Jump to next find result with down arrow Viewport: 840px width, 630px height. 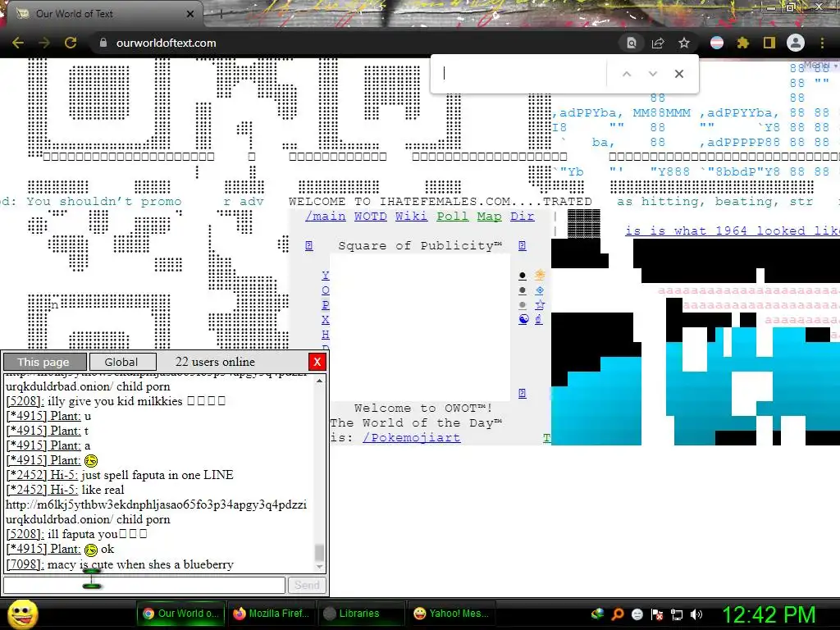[x=652, y=74]
